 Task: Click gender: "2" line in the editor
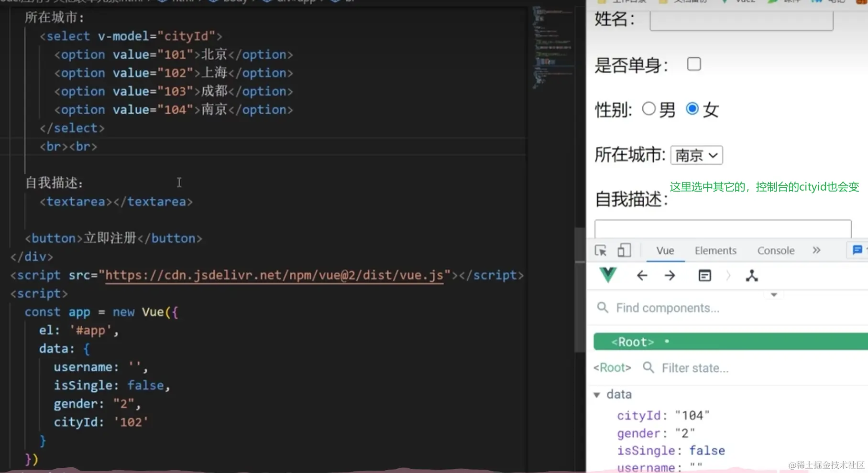point(97,404)
